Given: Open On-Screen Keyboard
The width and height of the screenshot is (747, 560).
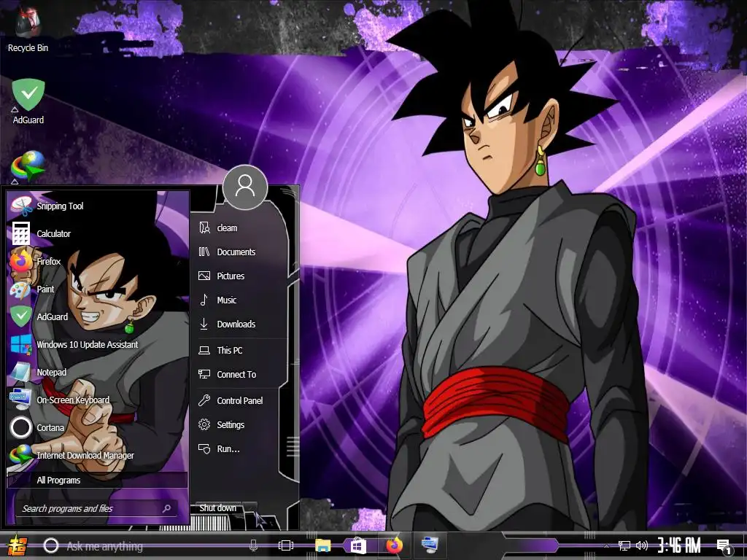Looking at the screenshot, I should (97, 400).
